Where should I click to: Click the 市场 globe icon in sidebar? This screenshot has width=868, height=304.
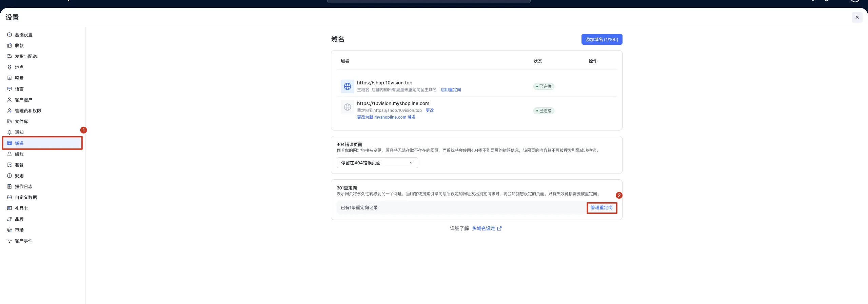[9, 230]
